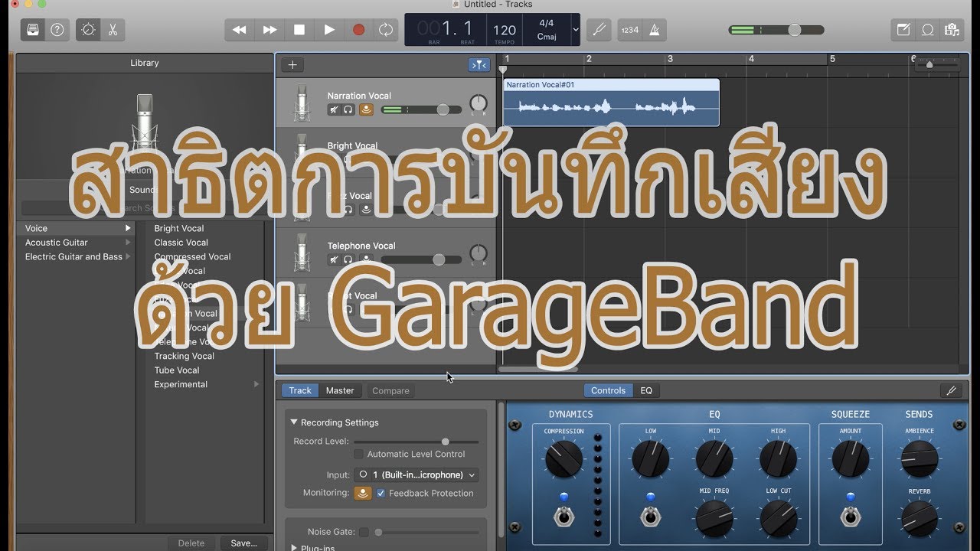The image size is (980, 551).
Task: Click the Compare button
Action: tap(390, 390)
